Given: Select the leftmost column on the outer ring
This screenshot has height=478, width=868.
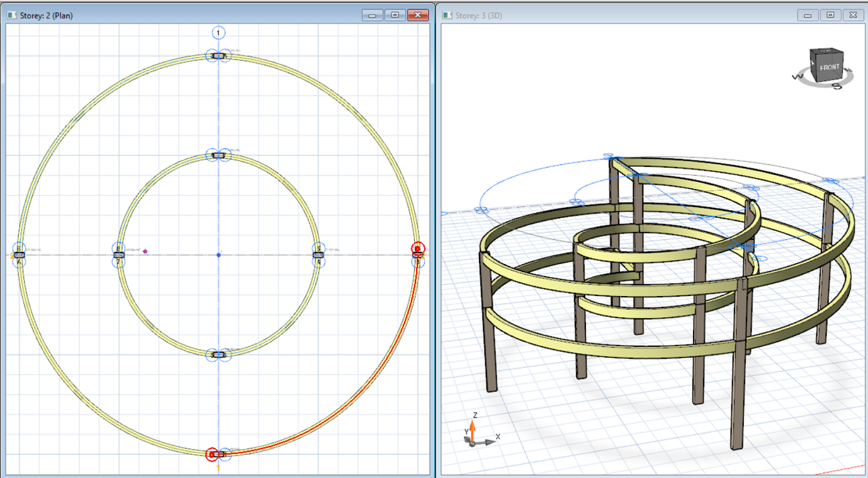Looking at the screenshot, I should (20, 254).
